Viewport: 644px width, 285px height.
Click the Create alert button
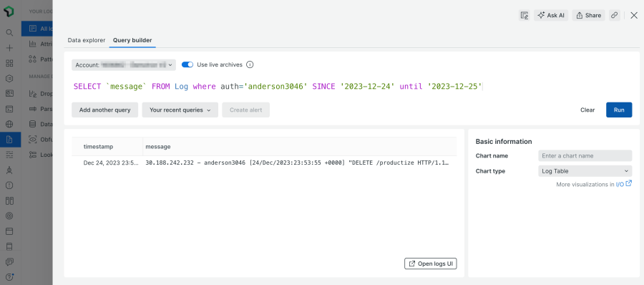coord(246,110)
